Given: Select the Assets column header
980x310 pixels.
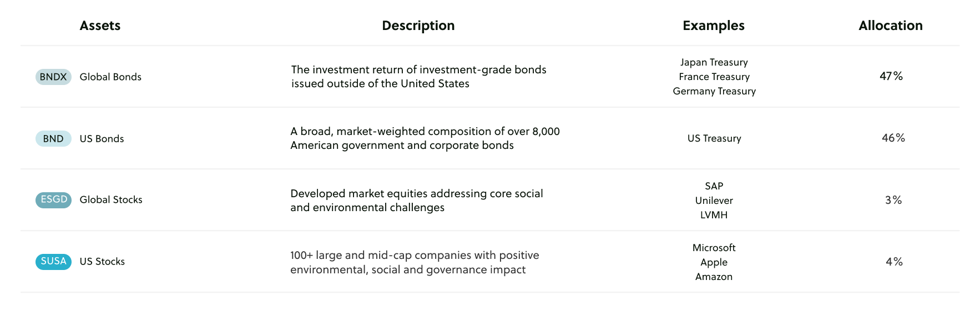Looking at the screenshot, I should 100,26.
